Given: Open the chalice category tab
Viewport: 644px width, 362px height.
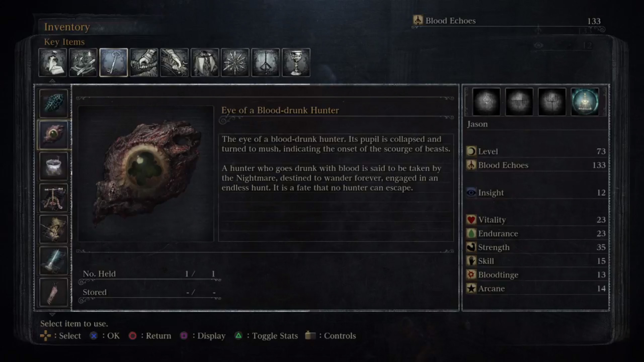Looking at the screenshot, I should pyautogui.click(x=296, y=62).
